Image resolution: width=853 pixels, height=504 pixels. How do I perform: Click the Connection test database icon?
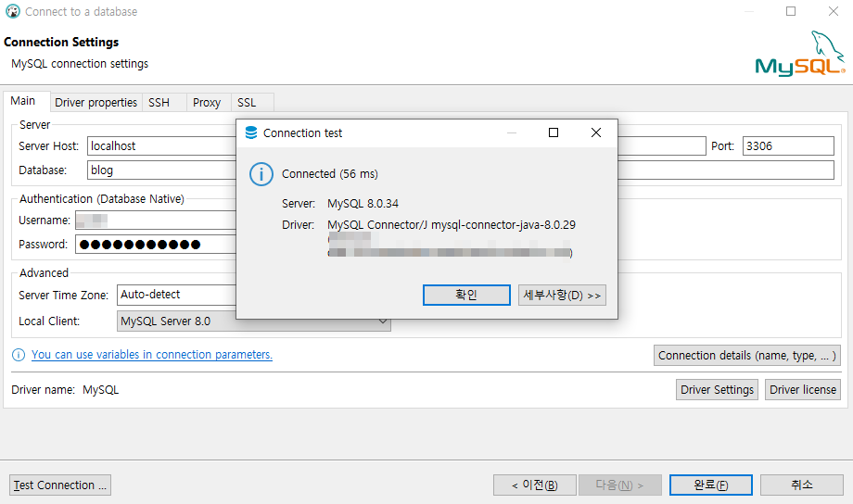coord(250,132)
